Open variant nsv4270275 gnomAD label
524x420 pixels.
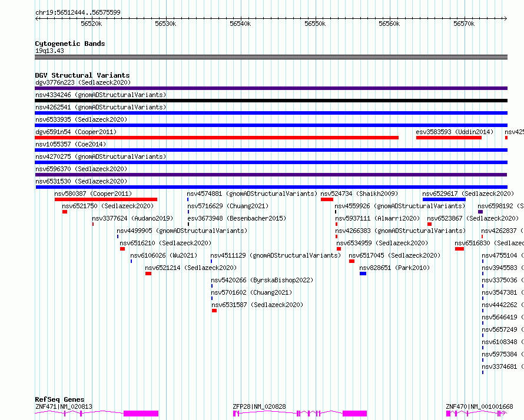(101, 156)
